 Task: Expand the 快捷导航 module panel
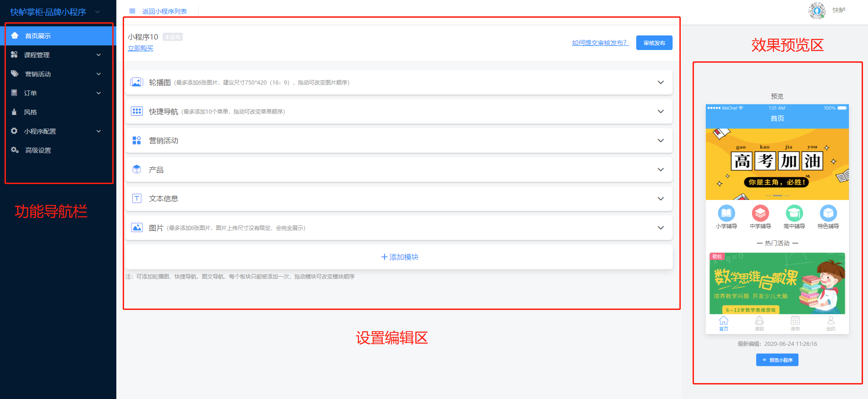660,111
